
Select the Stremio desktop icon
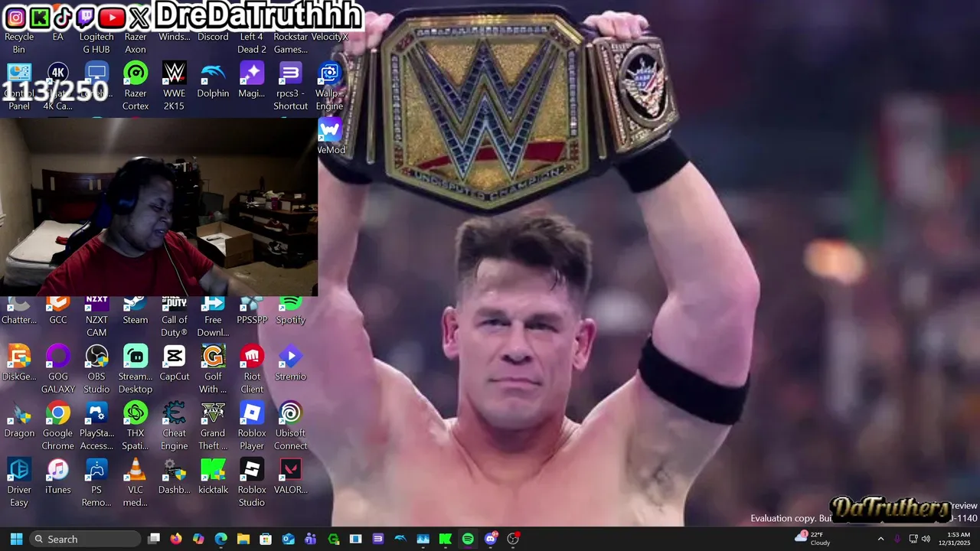tap(291, 357)
